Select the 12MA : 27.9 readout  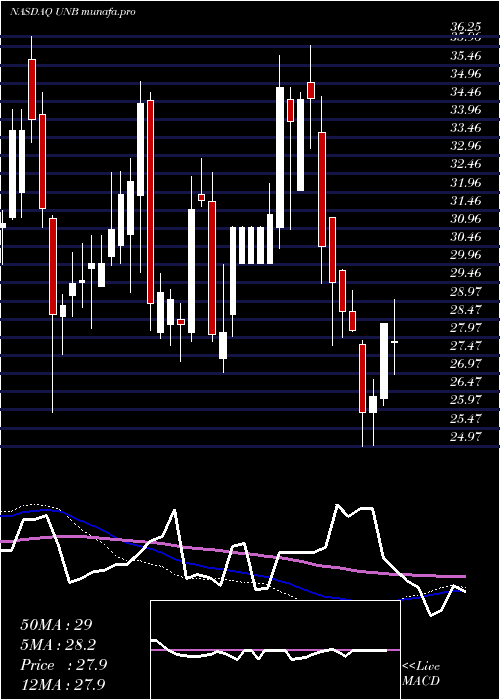point(63,685)
